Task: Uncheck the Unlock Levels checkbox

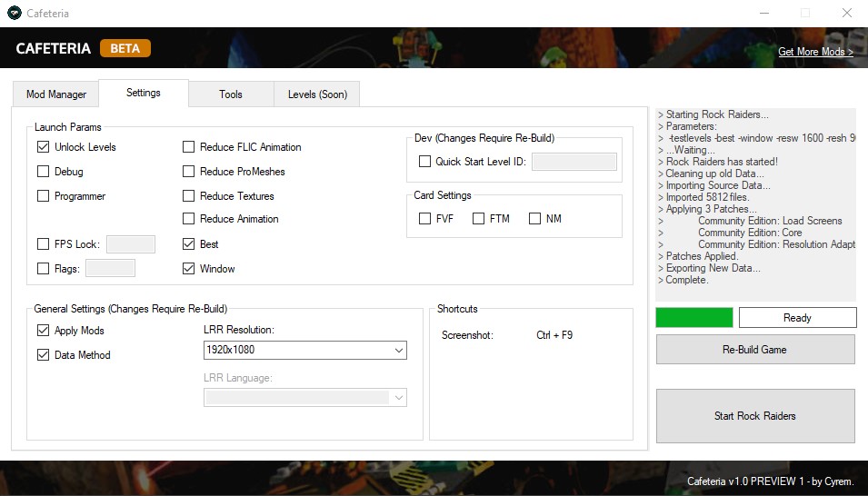Action: pyautogui.click(x=44, y=146)
